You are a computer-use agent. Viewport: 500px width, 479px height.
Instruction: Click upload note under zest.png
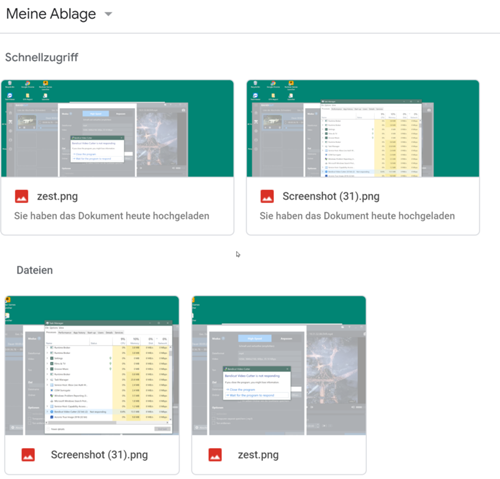112,216
